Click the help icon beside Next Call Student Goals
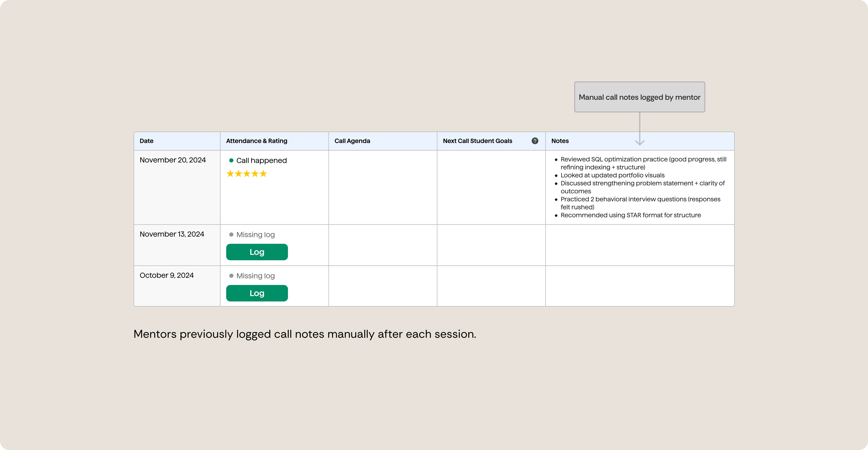868x450 pixels. (535, 141)
